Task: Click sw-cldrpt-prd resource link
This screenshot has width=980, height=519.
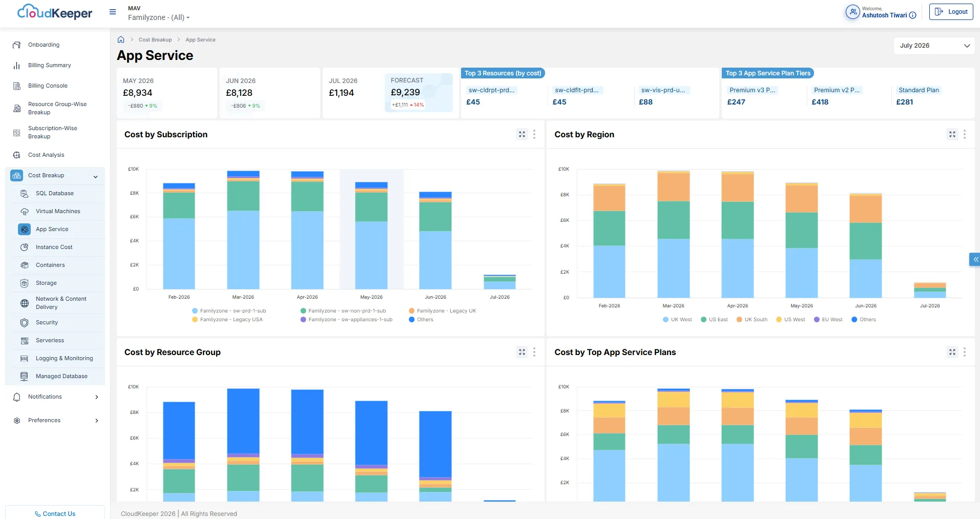Action: 492,90
